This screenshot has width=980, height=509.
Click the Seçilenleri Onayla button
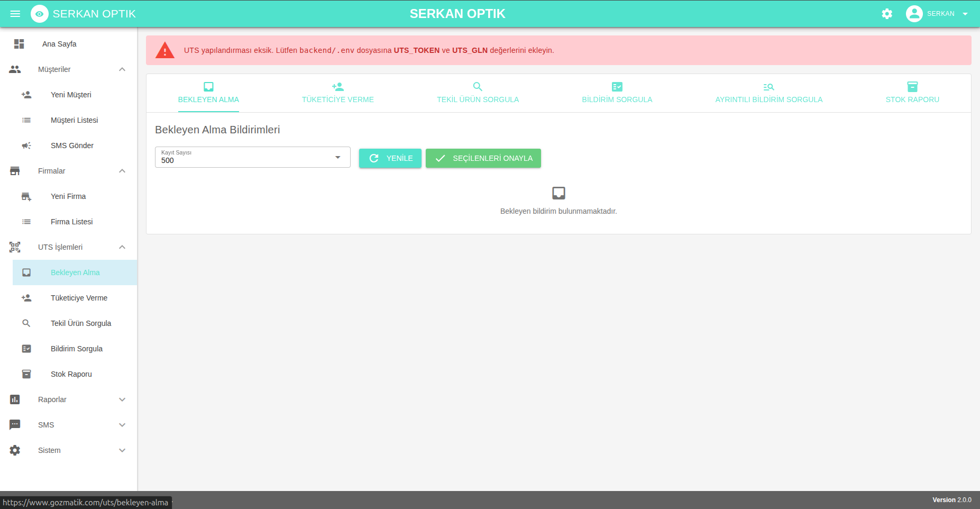click(483, 158)
